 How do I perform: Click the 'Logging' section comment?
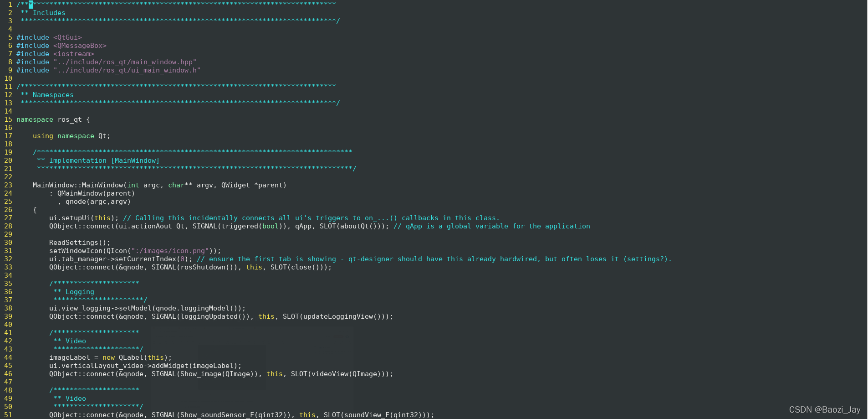pos(80,292)
